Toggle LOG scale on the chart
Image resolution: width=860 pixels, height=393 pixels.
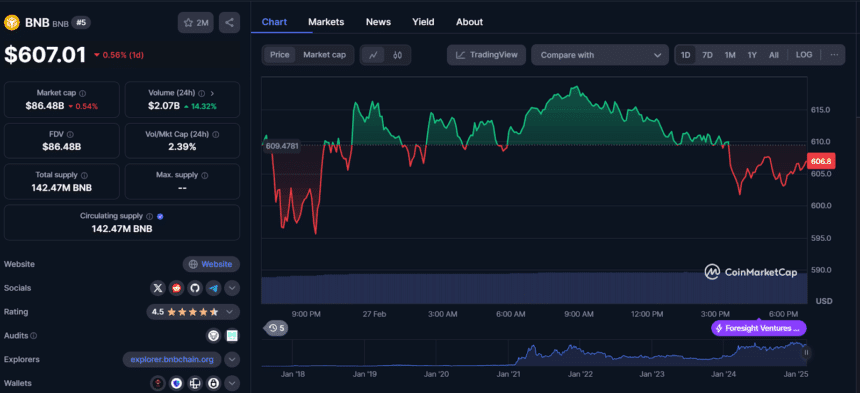click(804, 55)
